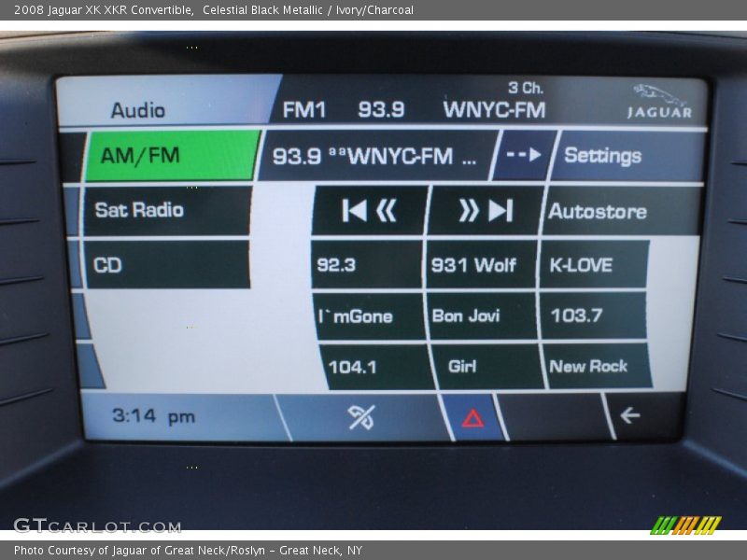Choose the K-LOVE preset station
Image resolution: width=747 pixels, height=560 pixels.
[594, 265]
